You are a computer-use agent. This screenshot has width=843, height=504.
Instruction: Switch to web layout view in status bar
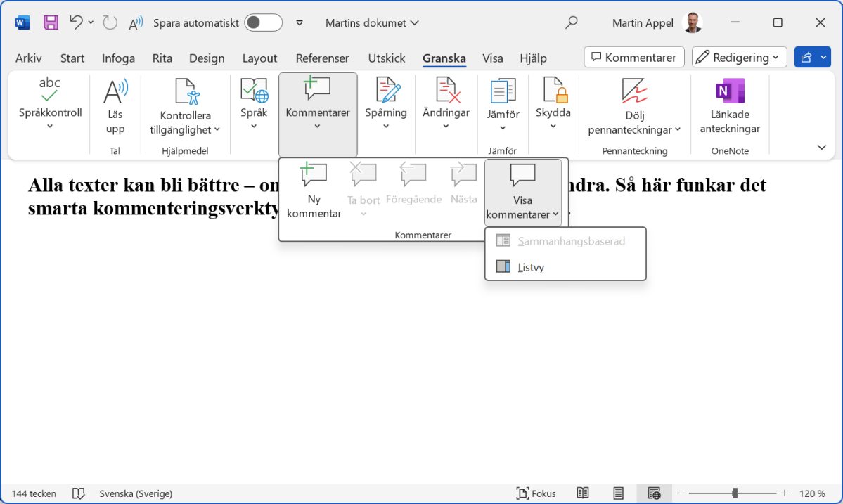654,493
